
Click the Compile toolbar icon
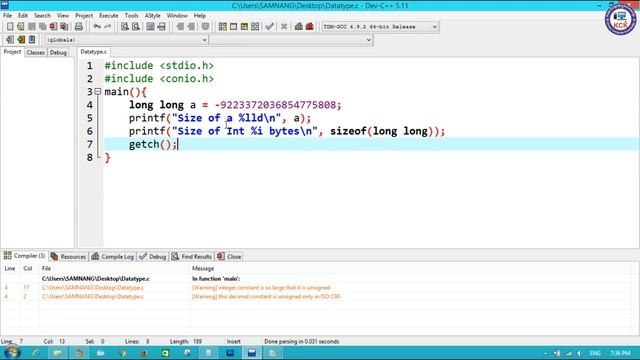(x=222, y=27)
